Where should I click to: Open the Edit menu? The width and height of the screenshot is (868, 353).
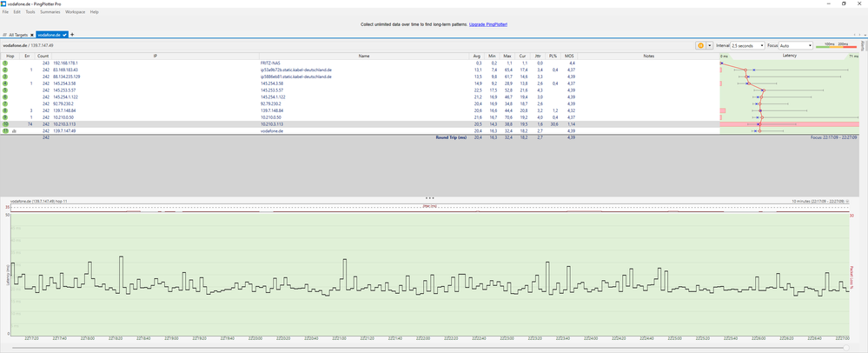(x=17, y=11)
